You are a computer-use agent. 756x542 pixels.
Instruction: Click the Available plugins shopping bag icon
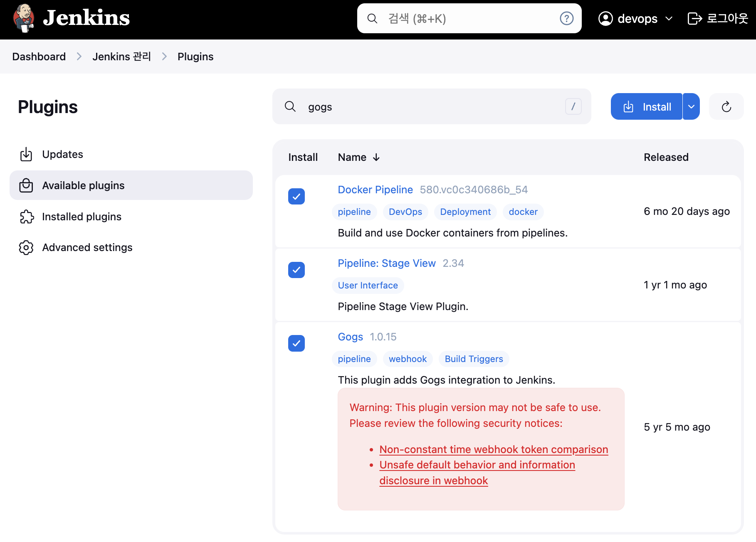point(26,185)
